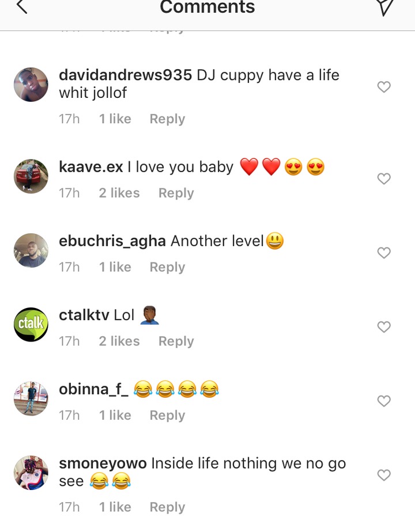Tap the heart beside ebuchris_agha's comment
The width and height of the screenshot is (415, 532).
(384, 252)
